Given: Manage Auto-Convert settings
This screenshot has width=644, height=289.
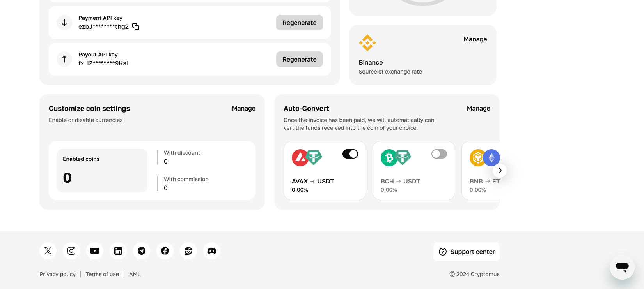Looking at the screenshot, I should [x=478, y=108].
